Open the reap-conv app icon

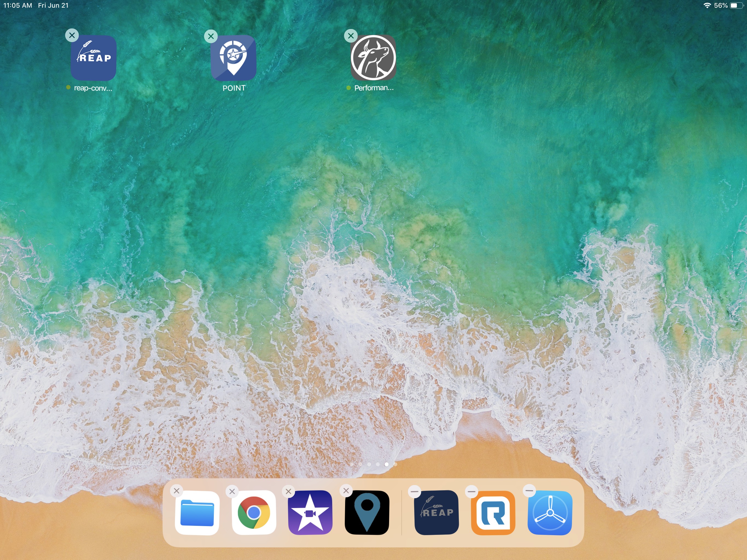click(93, 58)
